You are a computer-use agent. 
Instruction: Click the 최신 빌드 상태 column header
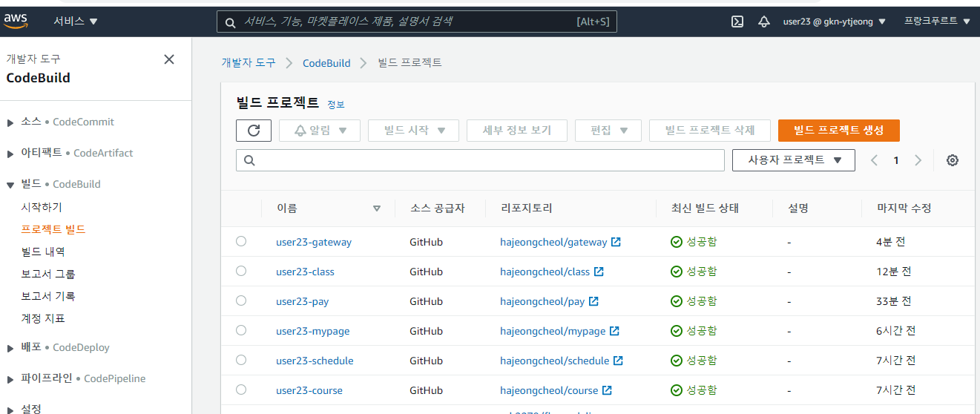705,208
